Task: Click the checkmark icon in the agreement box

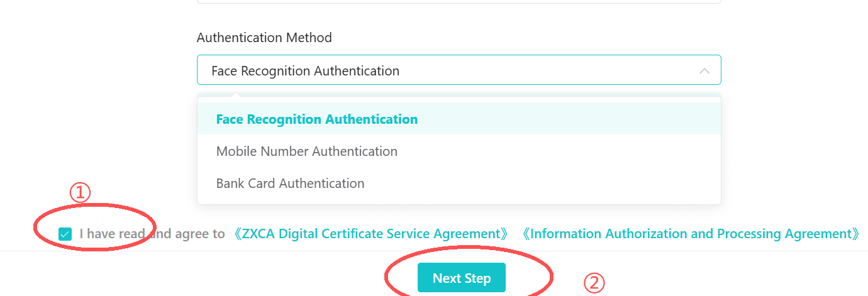Action: point(65,234)
